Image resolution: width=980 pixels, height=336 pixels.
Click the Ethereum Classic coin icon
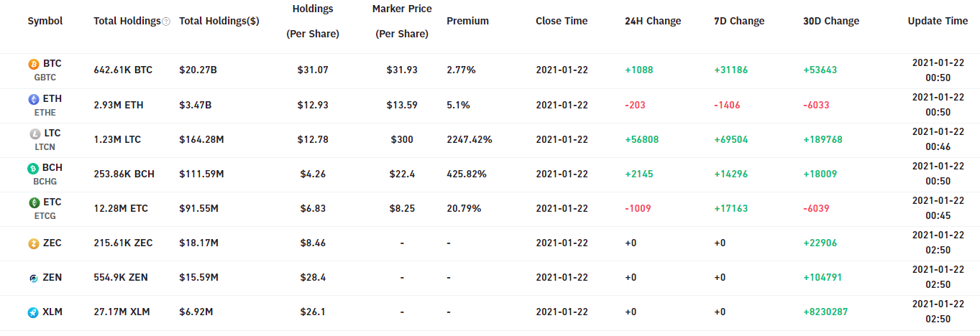[34, 202]
